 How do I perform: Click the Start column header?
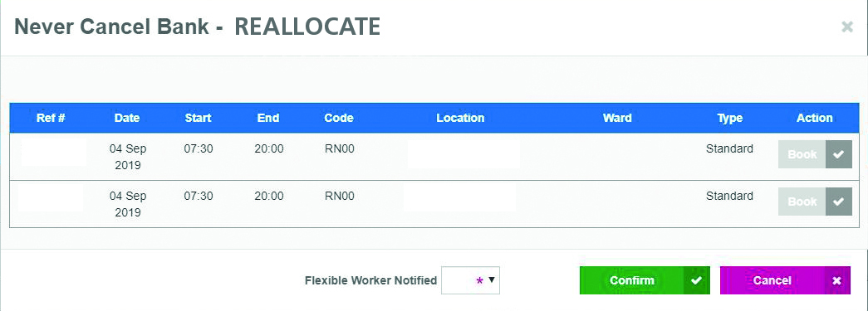(199, 118)
